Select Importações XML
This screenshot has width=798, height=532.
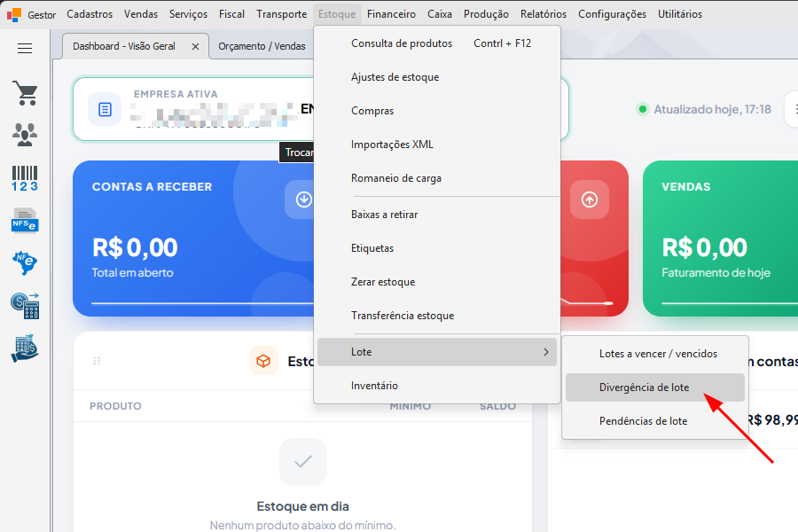click(x=437, y=145)
